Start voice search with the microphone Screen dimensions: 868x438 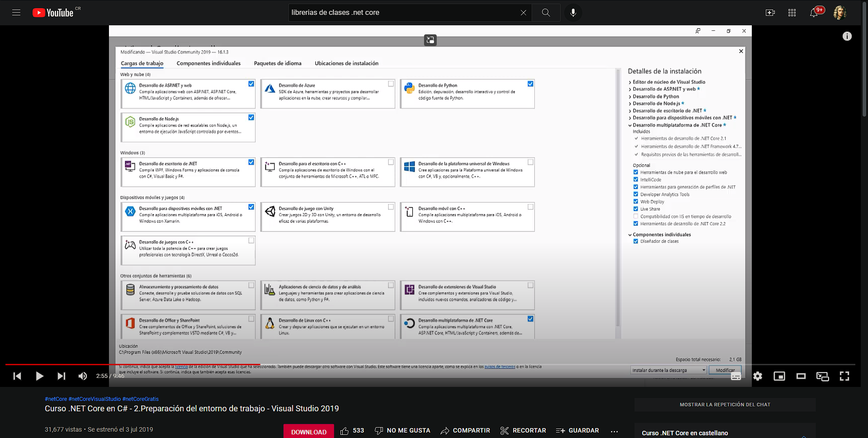point(573,13)
